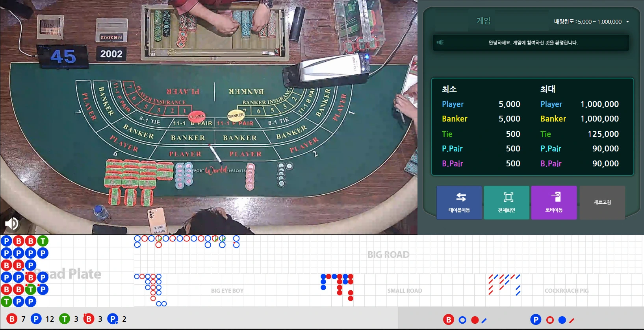This screenshot has height=330, width=644.
Task: Click the Banker pair count icon
Action: [89, 319]
